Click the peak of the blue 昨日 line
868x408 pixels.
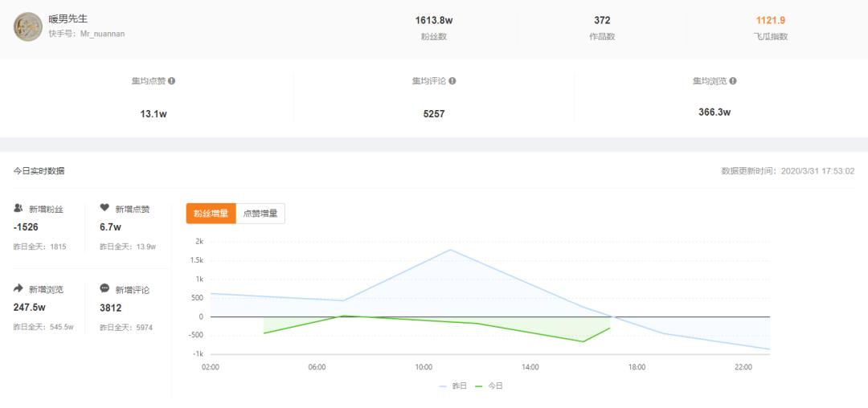tap(450, 250)
